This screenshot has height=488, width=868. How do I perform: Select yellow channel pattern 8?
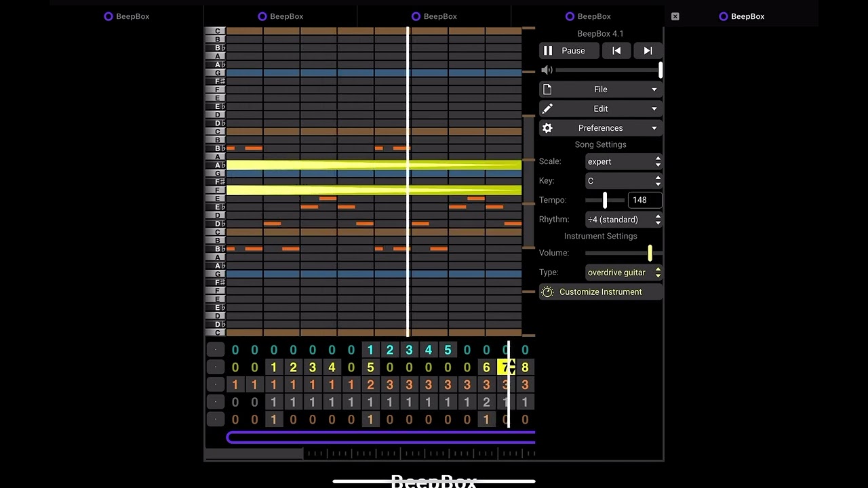(525, 367)
